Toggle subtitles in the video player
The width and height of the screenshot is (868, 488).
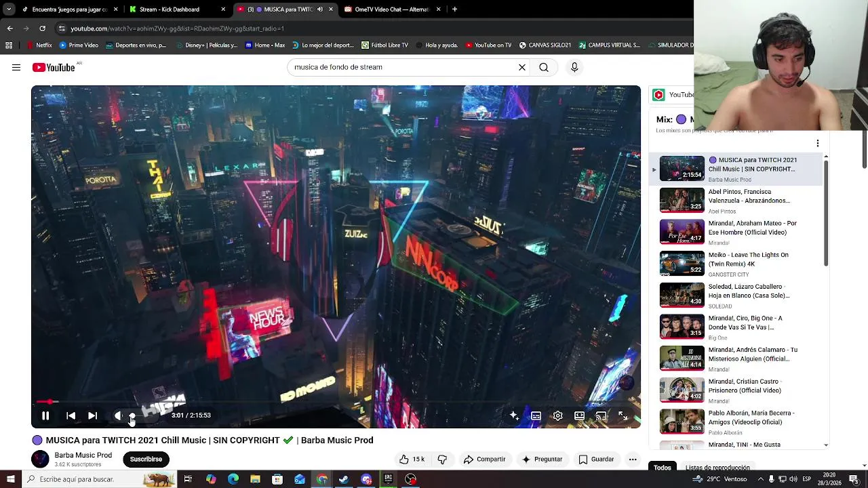(536, 415)
